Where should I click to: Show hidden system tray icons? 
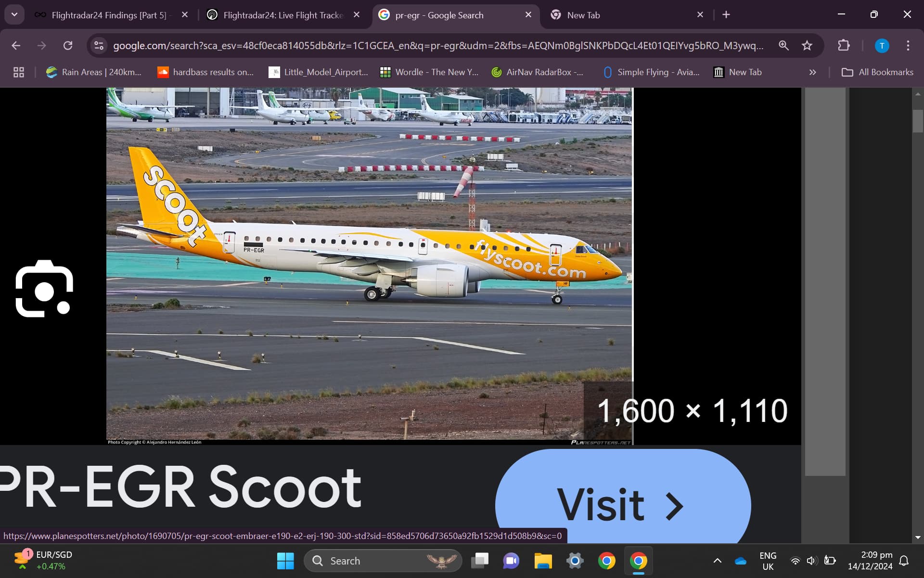click(717, 561)
